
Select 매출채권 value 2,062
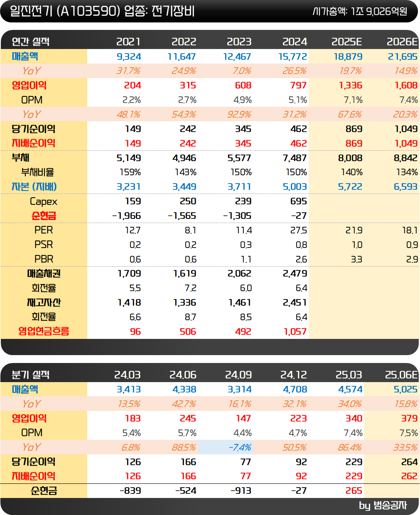(x=239, y=273)
